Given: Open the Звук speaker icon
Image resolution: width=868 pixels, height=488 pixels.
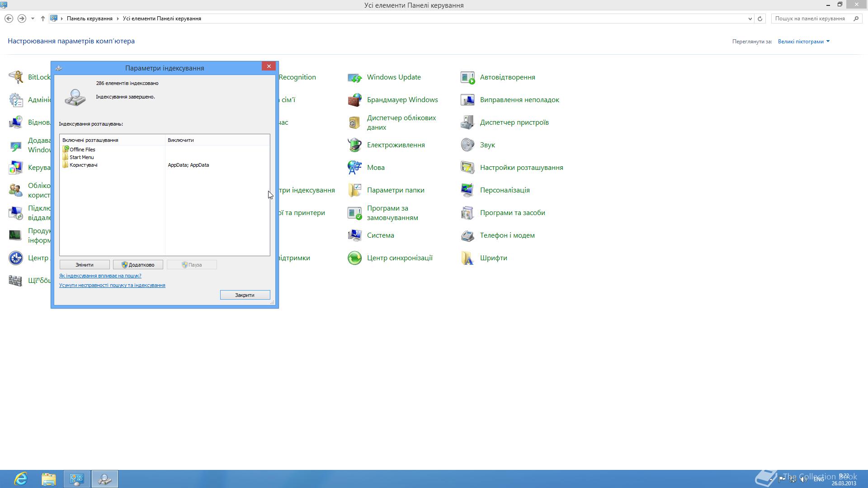Looking at the screenshot, I should [468, 145].
